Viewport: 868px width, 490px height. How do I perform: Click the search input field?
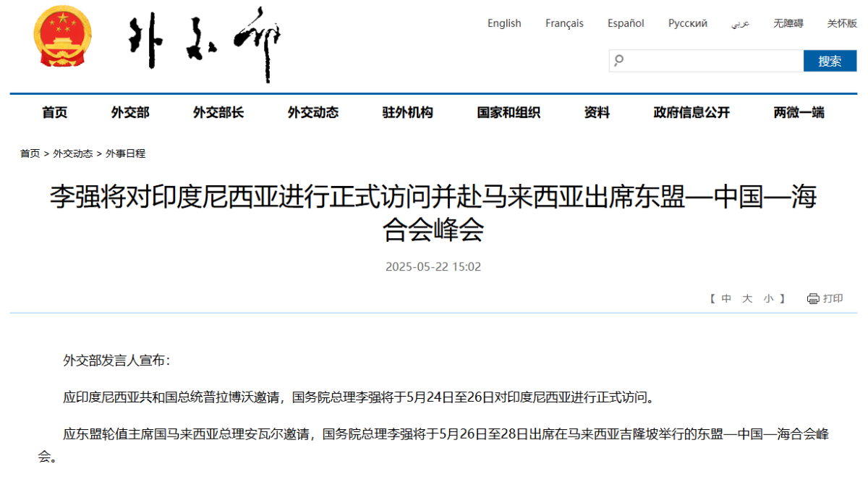point(706,61)
